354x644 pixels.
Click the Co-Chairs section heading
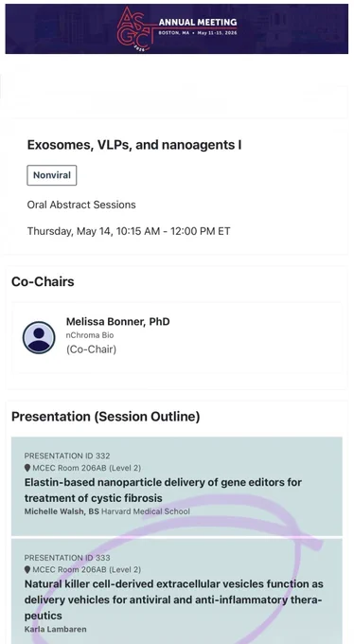point(43,282)
